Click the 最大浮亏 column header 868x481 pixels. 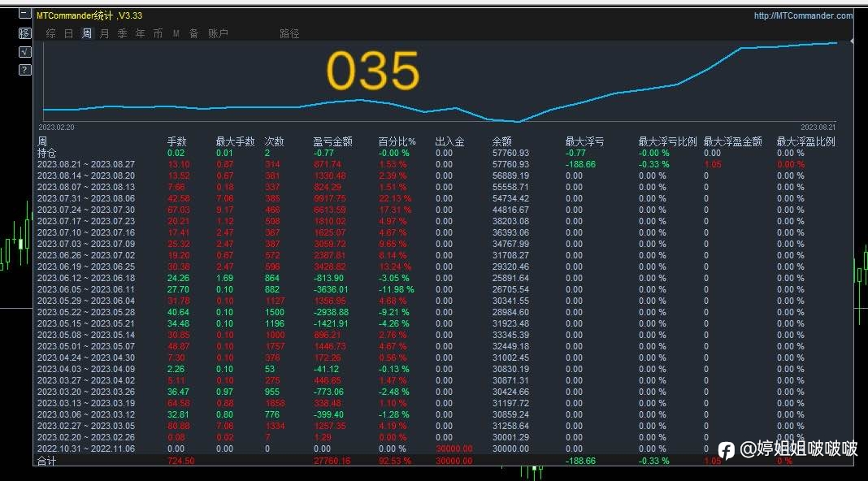[584, 141]
